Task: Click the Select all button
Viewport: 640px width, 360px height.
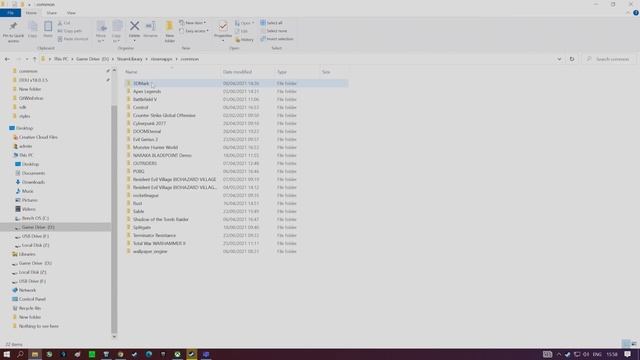Action: (x=271, y=23)
